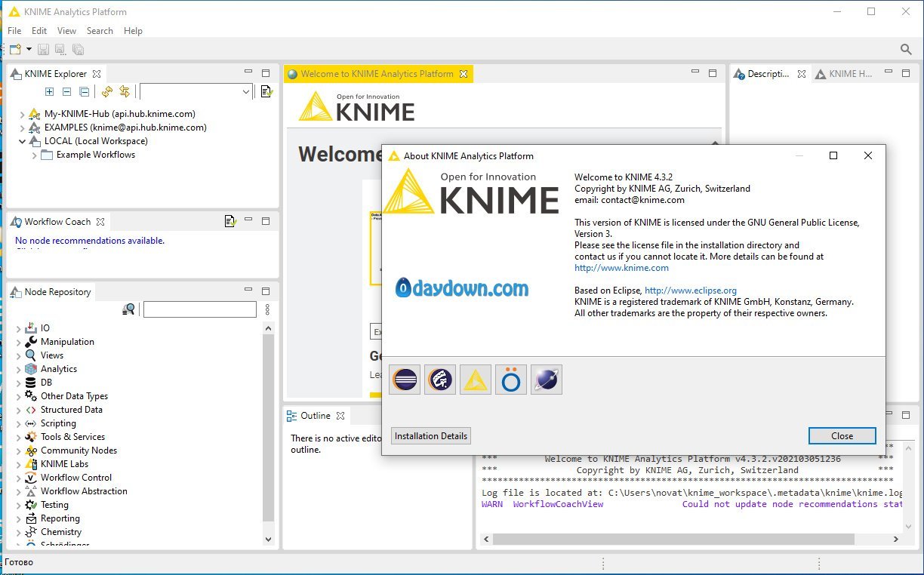Click the KNIME triangle icon in About dialog
The width and height of the screenshot is (924, 575).
tap(476, 380)
